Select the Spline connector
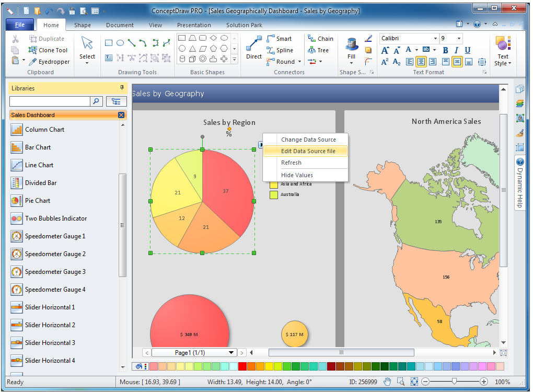This screenshot has height=392, width=533. point(279,50)
